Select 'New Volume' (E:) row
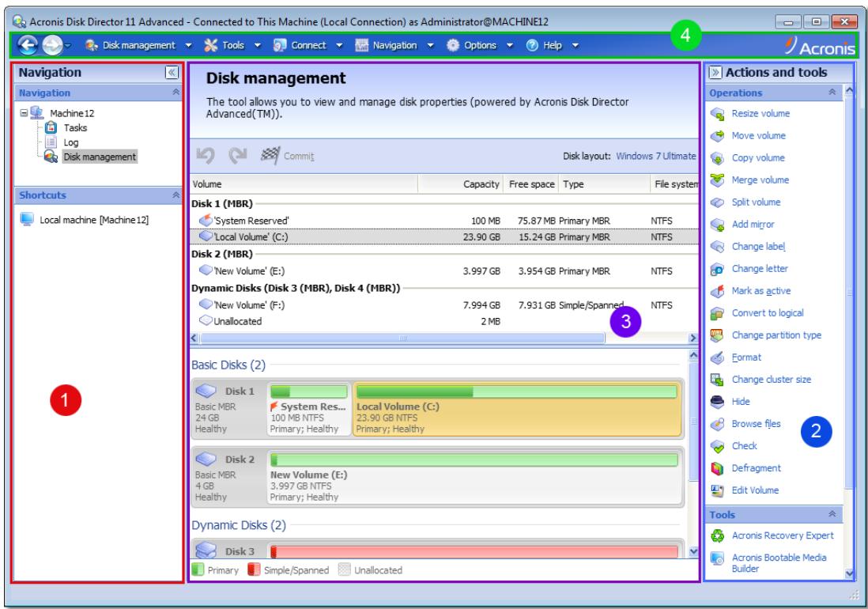Screen dimensions: 868x609 click(x=444, y=270)
